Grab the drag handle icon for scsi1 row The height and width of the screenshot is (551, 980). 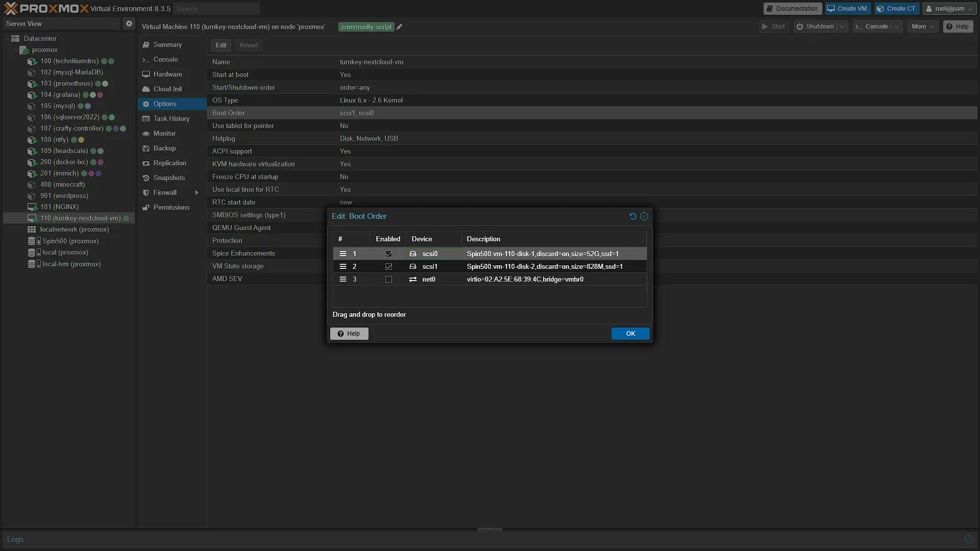343,266
